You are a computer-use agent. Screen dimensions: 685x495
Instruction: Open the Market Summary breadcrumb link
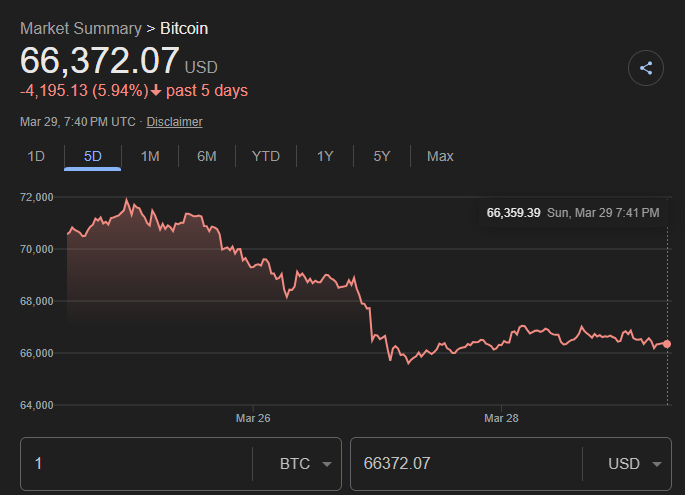[x=81, y=28]
